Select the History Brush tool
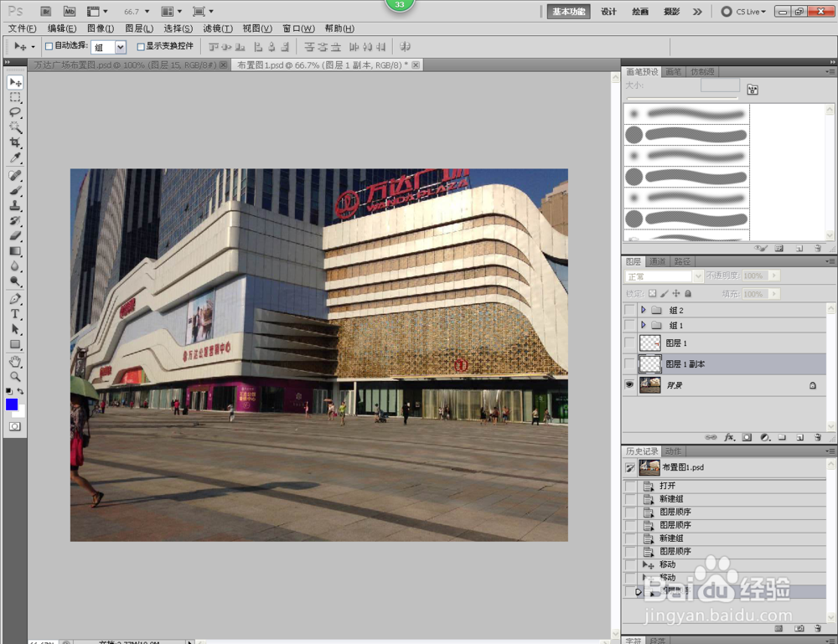Image resolution: width=838 pixels, height=644 pixels. (x=15, y=220)
